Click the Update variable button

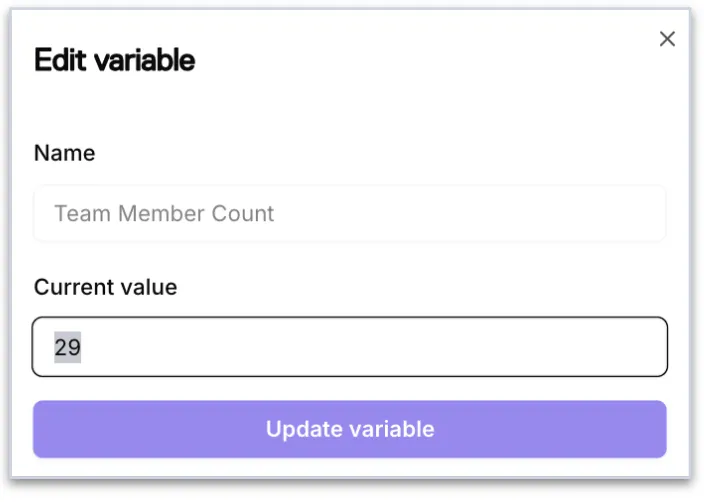click(349, 429)
